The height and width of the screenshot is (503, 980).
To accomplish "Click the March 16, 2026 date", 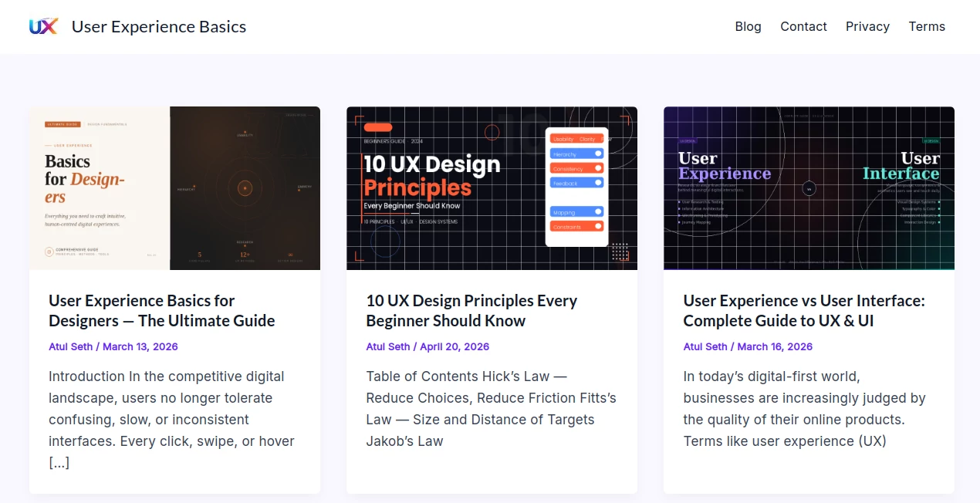I will 775,346.
